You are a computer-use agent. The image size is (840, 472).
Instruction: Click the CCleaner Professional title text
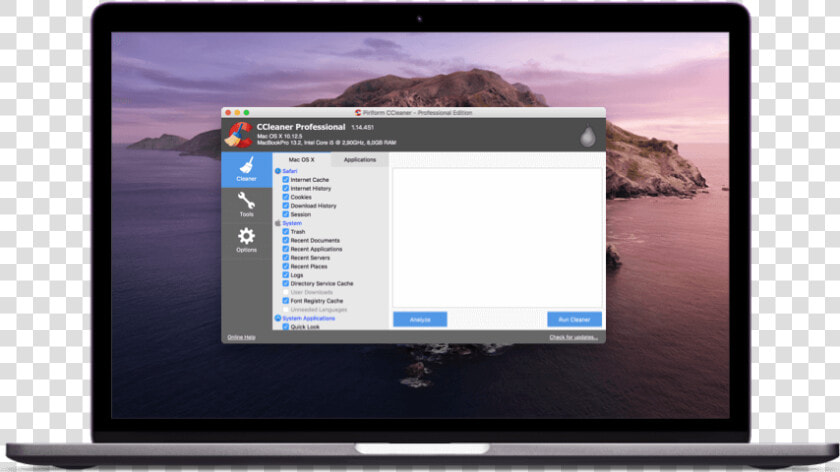(x=301, y=127)
